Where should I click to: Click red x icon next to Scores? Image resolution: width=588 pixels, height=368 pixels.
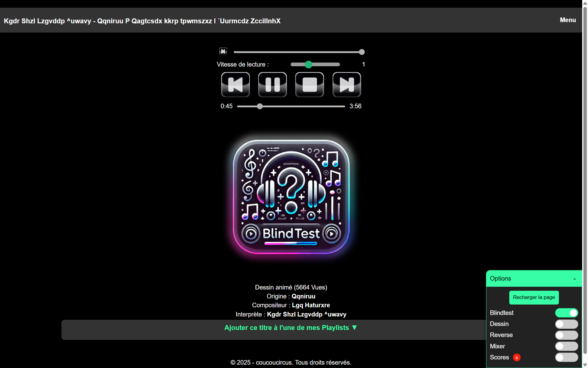coord(517,358)
